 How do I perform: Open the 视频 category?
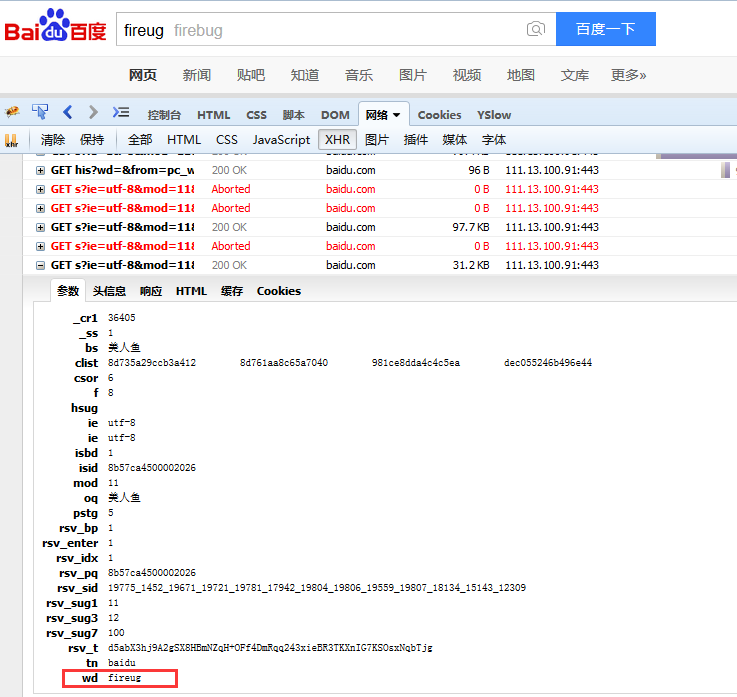[x=467, y=75]
